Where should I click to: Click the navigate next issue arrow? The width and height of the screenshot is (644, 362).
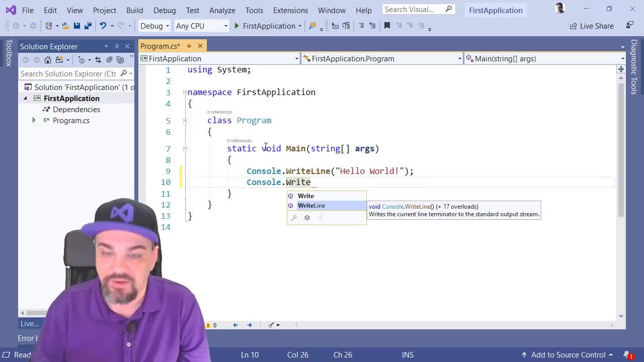(x=250, y=325)
